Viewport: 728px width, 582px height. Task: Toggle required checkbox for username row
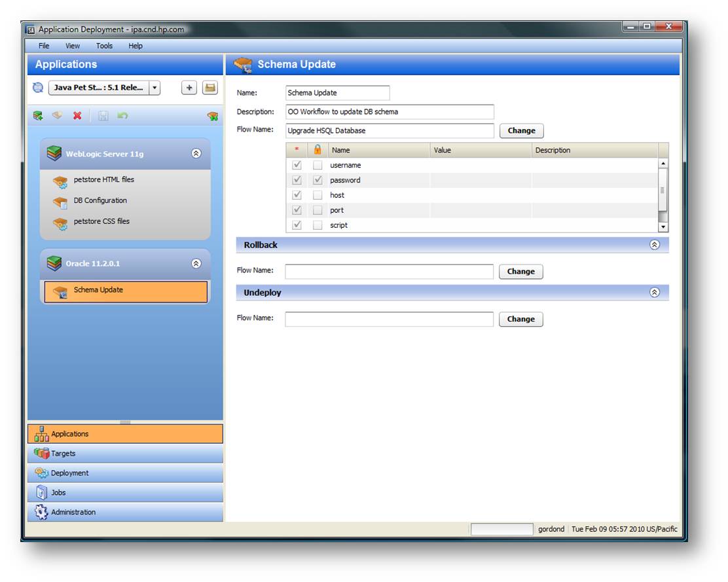(297, 165)
